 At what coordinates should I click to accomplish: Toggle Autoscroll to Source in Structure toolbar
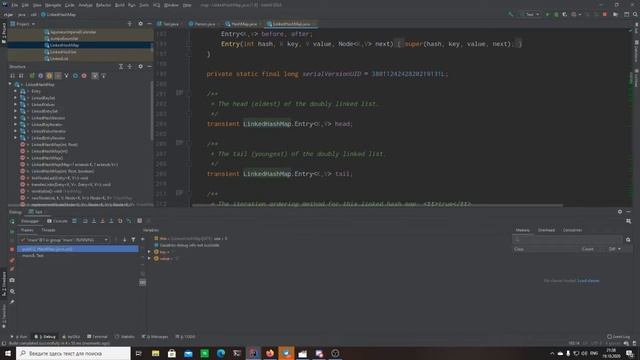point(95,76)
